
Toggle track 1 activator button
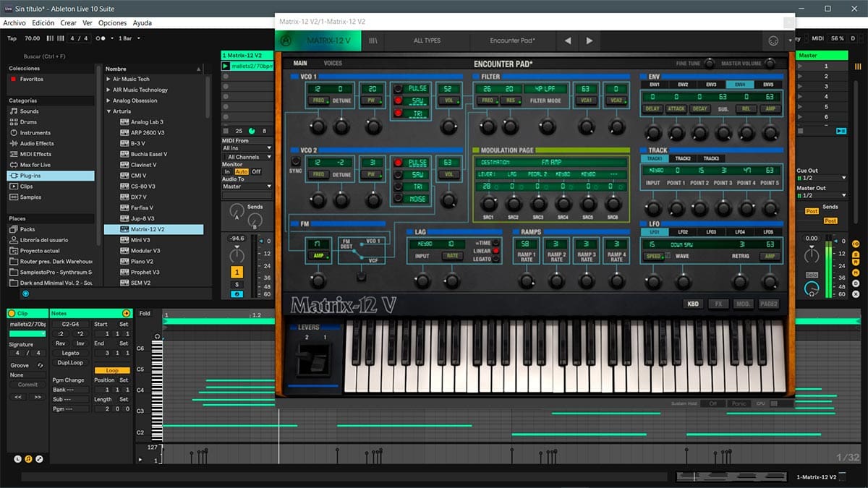tap(237, 272)
